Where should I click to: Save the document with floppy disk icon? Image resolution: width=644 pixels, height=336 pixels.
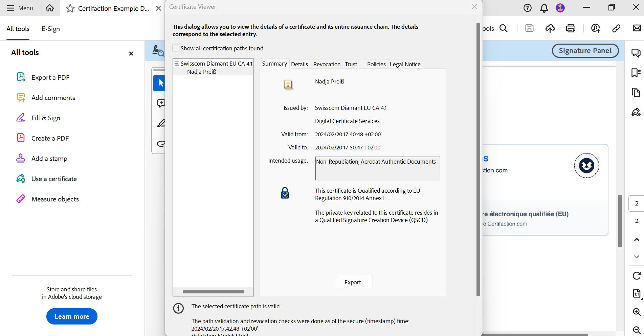click(529, 28)
